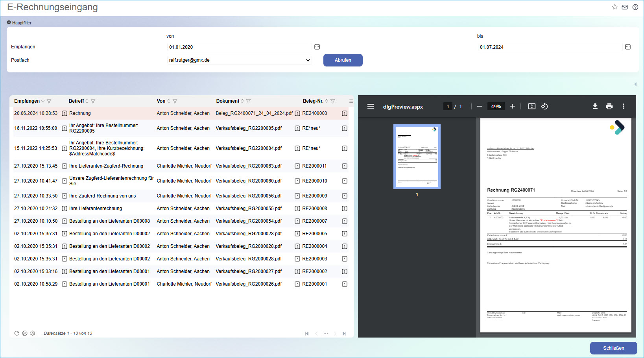Filter the Dokument column
This screenshot has height=358, width=644.
pyautogui.click(x=249, y=101)
